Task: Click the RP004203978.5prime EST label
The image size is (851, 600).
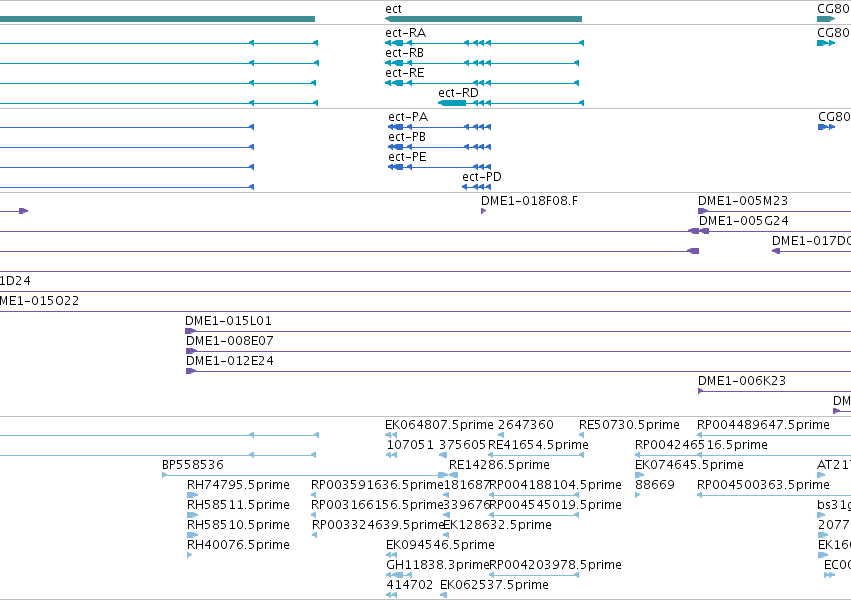Action: tap(556, 565)
